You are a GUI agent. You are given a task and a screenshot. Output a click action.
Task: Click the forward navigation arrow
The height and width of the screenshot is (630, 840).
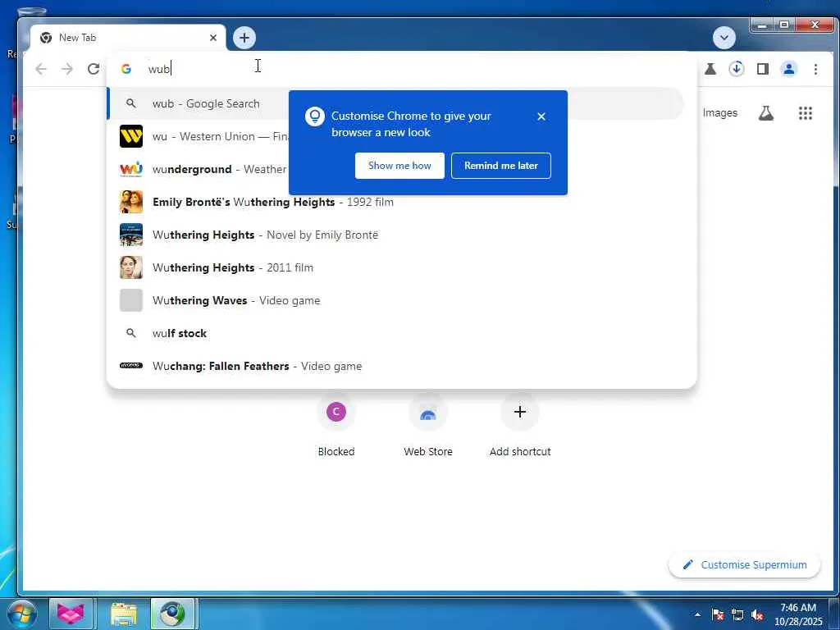click(x=67, y=69)
